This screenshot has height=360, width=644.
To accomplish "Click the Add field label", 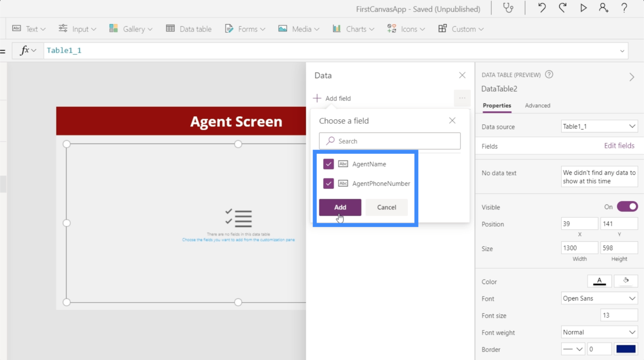I will click(x=338, y=98).
